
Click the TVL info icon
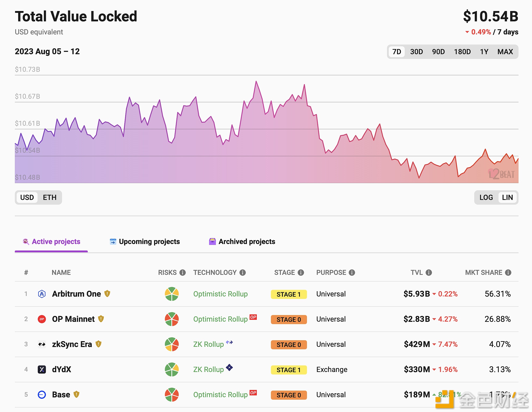pyautogui.click(x=429, y=272)
